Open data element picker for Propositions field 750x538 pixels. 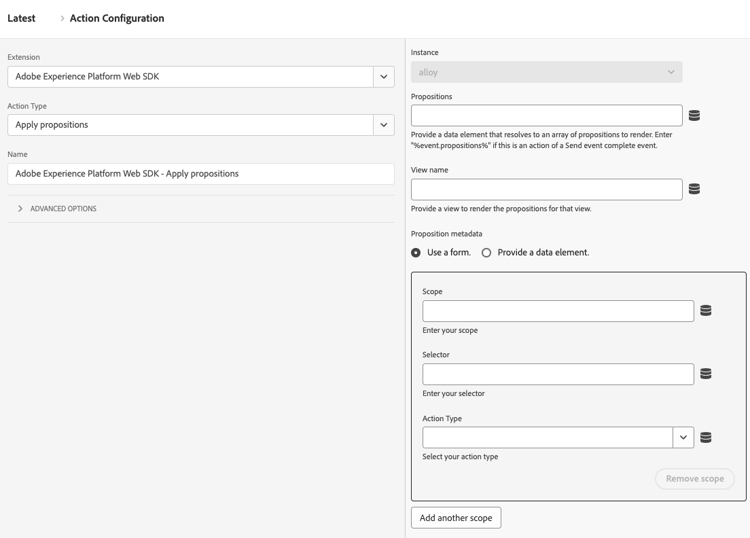point(694,115)
